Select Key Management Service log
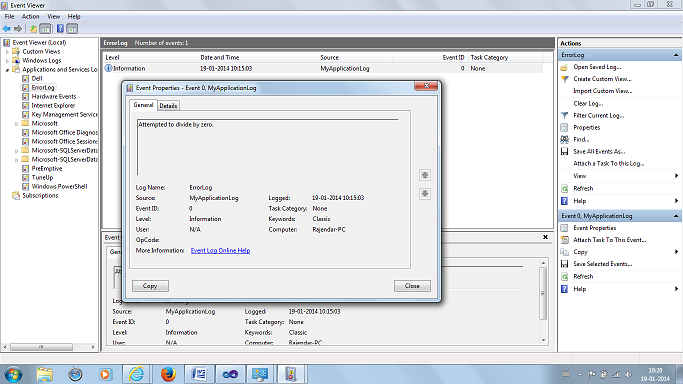This screenshot has height=384, width=683. click(x=64, y=115)
